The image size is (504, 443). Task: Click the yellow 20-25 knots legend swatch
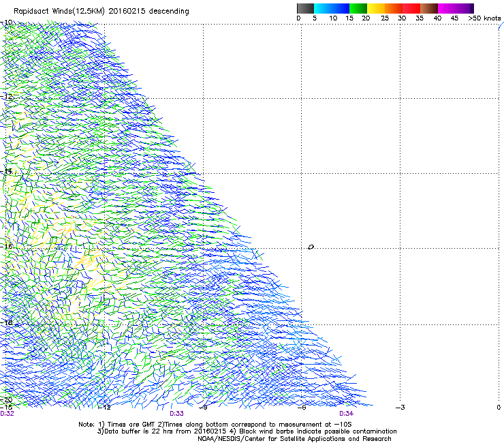376,8
